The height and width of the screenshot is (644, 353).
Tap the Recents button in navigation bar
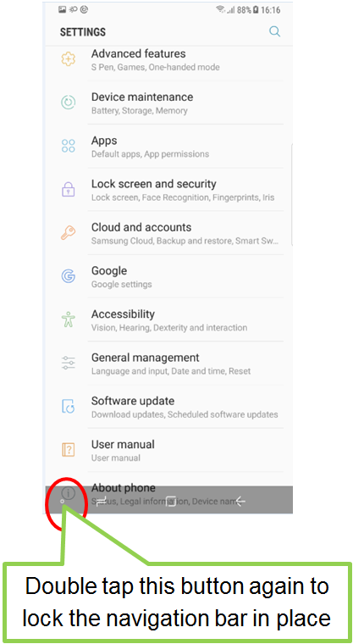pyautogui.click(x=101, y=501)
